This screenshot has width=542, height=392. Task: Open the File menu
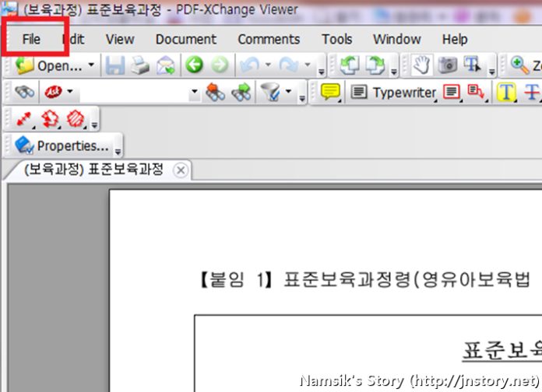click(x=31, y=39)
